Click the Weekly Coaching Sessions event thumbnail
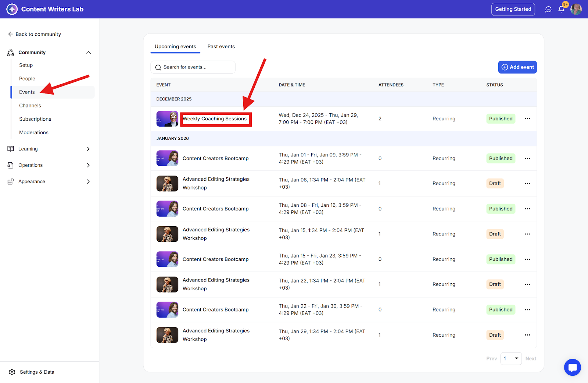Screen dimensions: 588x383 [167, 119]
